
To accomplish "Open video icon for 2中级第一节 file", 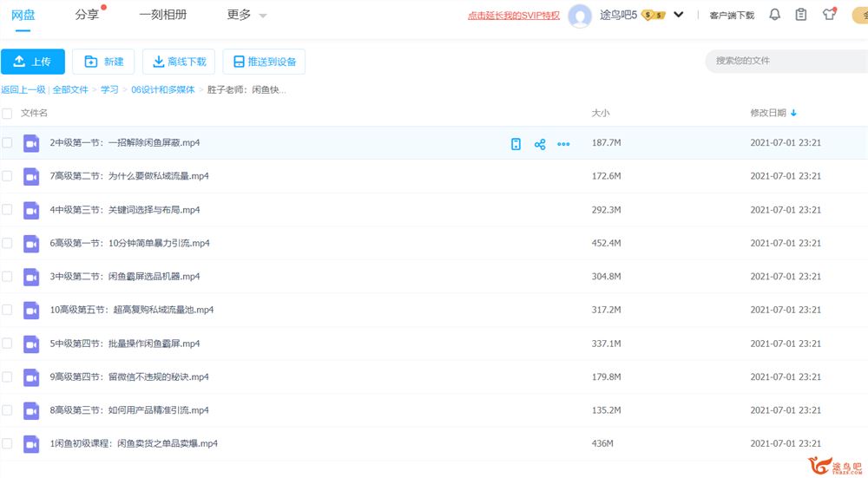I will (31, 143).
